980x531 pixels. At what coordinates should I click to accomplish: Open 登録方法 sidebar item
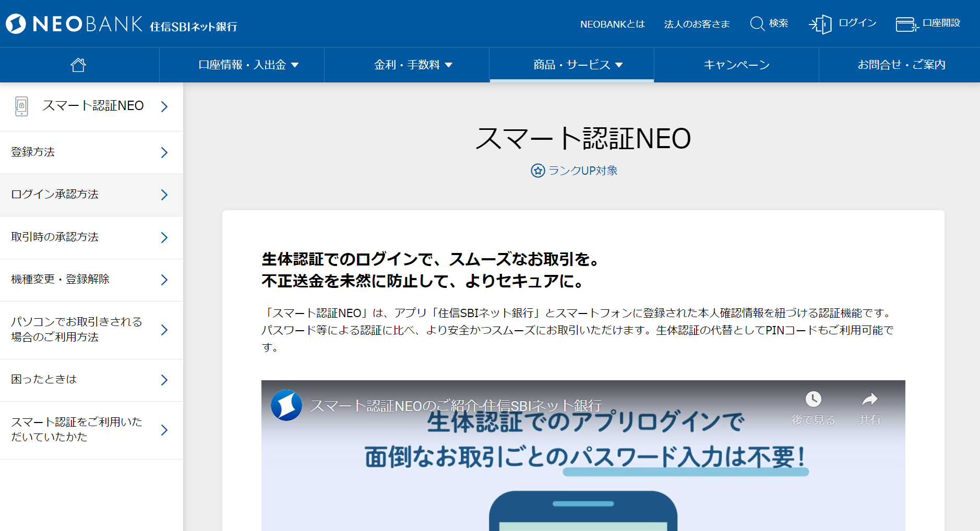pyautogui.click(x=91, y=152)
